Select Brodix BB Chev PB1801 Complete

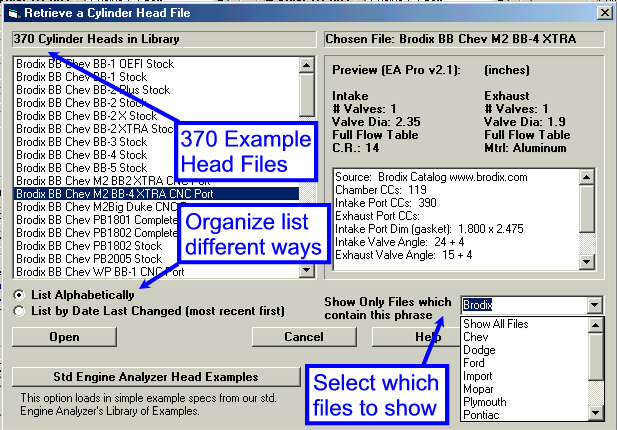point(96,220)
